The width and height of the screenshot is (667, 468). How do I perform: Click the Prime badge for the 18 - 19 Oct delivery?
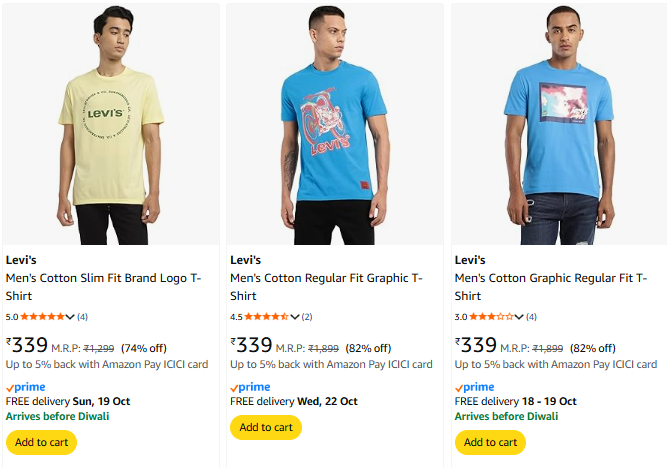click(475, 387)
